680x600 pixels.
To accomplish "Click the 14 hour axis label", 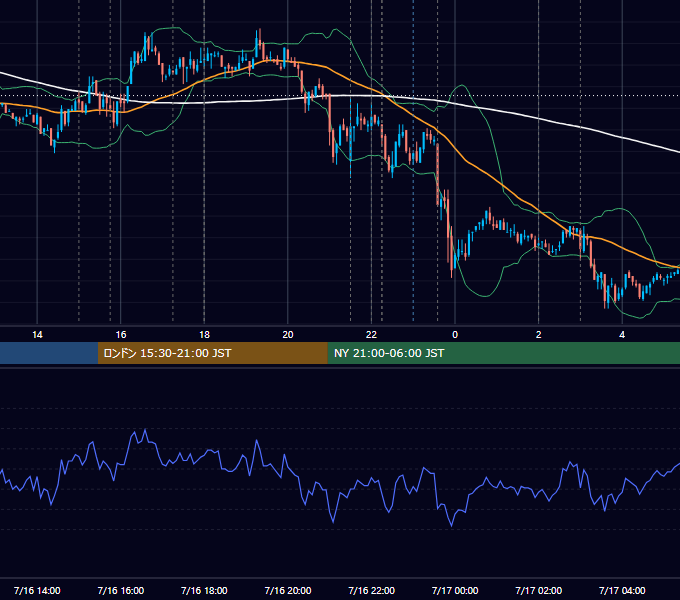I will tap(37, 335).
